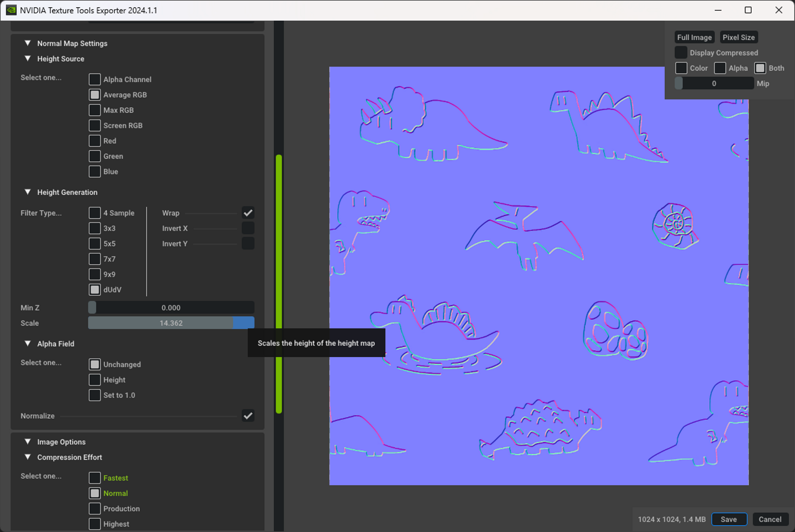
Task: Collapse the Height Generation triangle
Action: 28,192
